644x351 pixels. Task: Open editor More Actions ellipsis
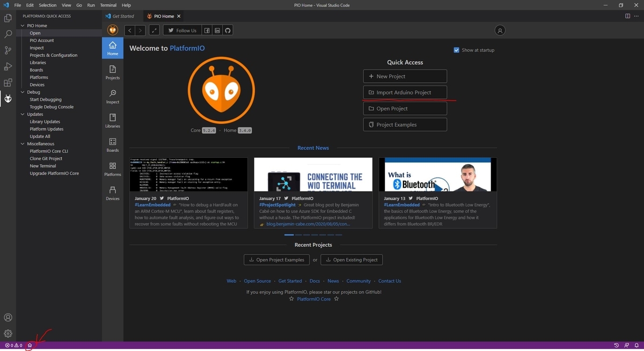tap(636, 16)
